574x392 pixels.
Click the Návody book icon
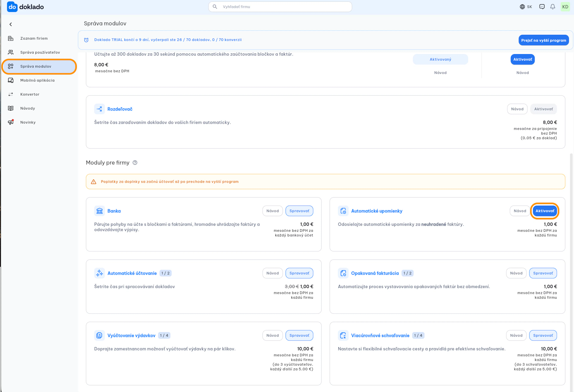click(11, 108)
